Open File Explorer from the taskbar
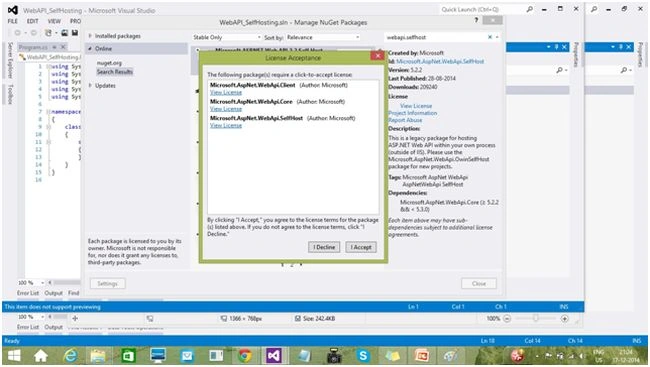Viewport: 650px width, 367px height. click(98, 355)
